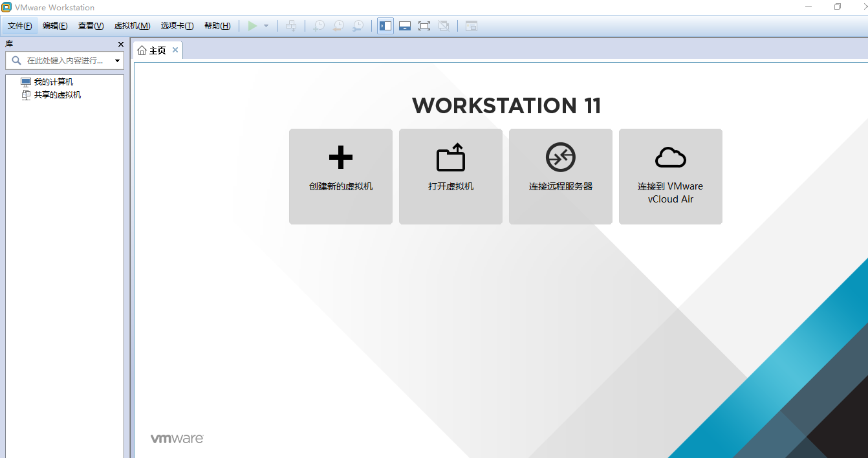Open the 编辑(E) menu

(x=55, y=26)
